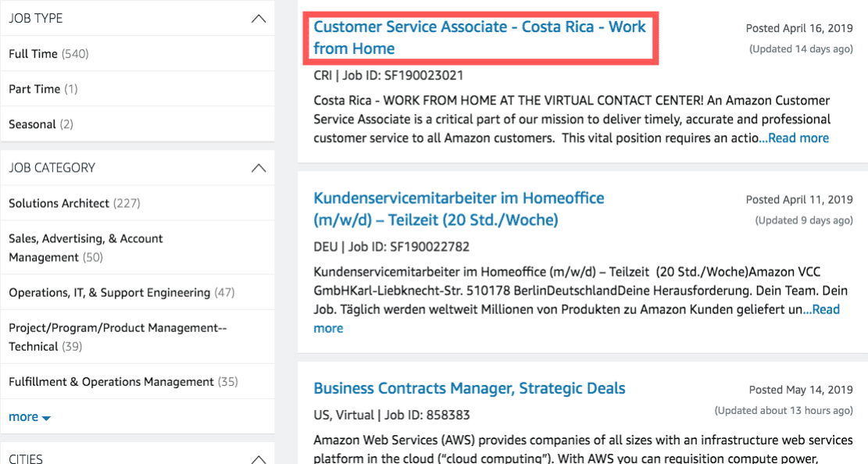This screenshot has width=868, height=464.
Task: Filter by Seasonal jobs
Action: pyautogui.click(x=41, y=124)
